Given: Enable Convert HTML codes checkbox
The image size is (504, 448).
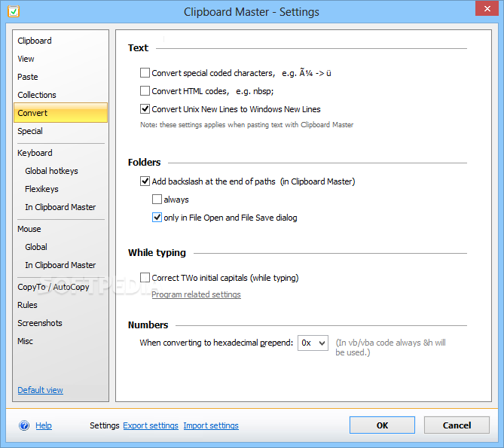Looking at the screenshot, I should pos(145,91).
